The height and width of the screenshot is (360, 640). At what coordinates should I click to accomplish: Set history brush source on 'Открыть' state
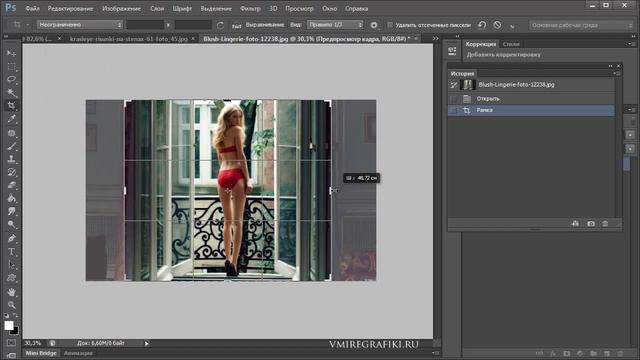pyautogui.click(x=453, y=99)
